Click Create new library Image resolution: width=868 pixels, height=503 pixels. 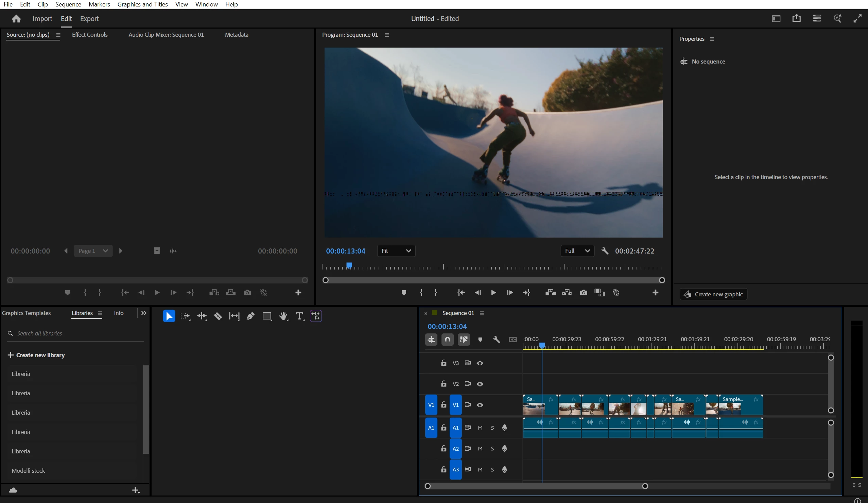point(36,355)
